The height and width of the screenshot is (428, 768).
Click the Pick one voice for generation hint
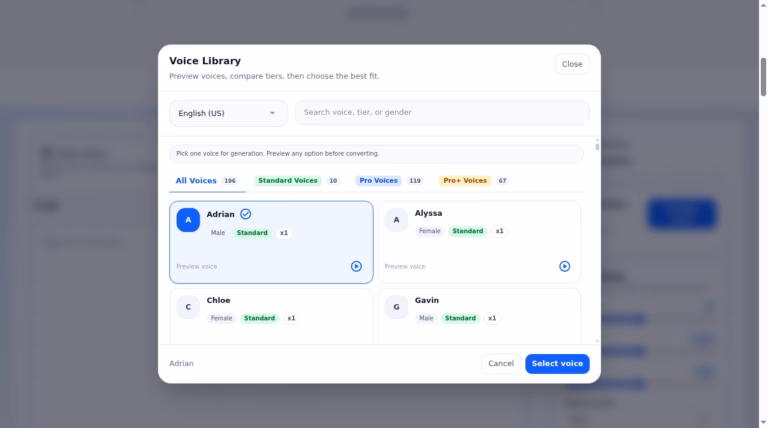[376, 154]
